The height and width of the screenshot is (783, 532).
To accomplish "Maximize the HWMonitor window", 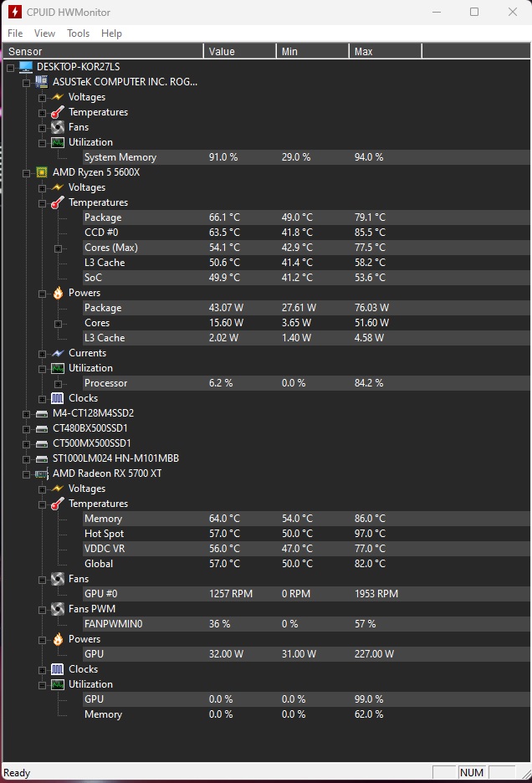I will 474,12.
